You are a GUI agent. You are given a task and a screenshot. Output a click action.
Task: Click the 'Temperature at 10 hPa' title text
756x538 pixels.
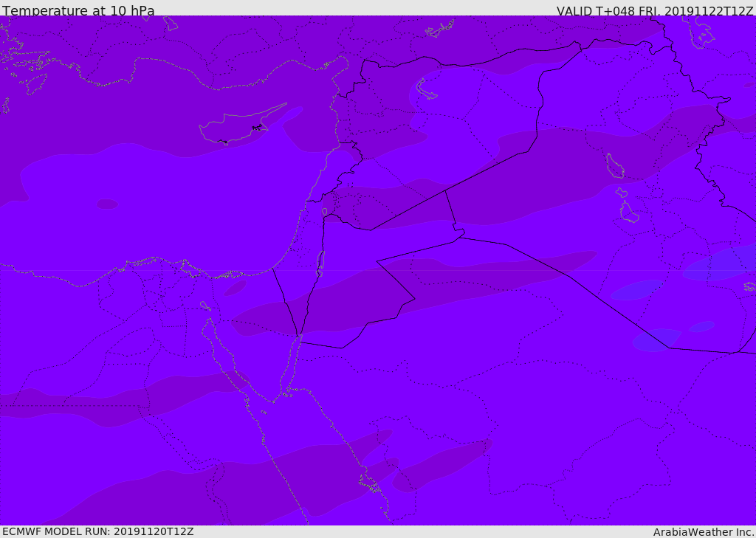point(78,10)
